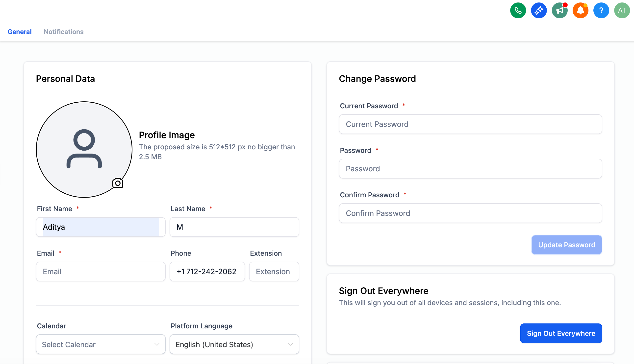The width and height of the screenshot is (634, 364).
Task: Click into the Confirm Password field
Action: tap(470, 213)
